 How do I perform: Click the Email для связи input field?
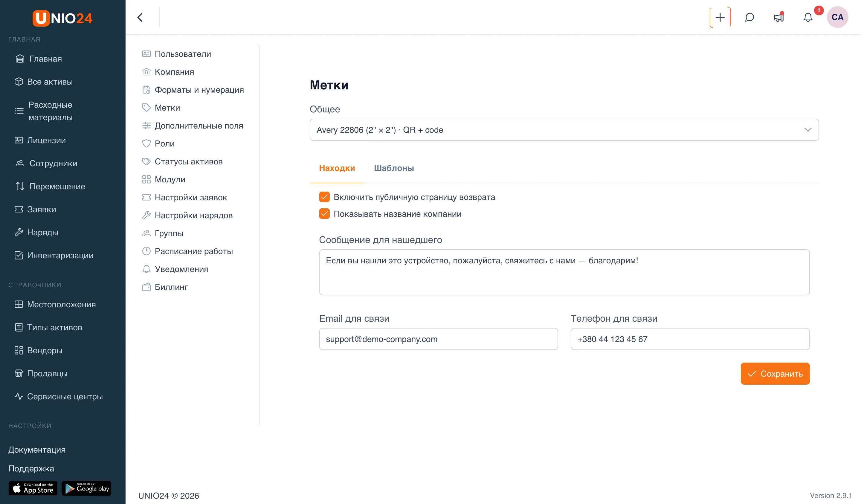[438, 339]
